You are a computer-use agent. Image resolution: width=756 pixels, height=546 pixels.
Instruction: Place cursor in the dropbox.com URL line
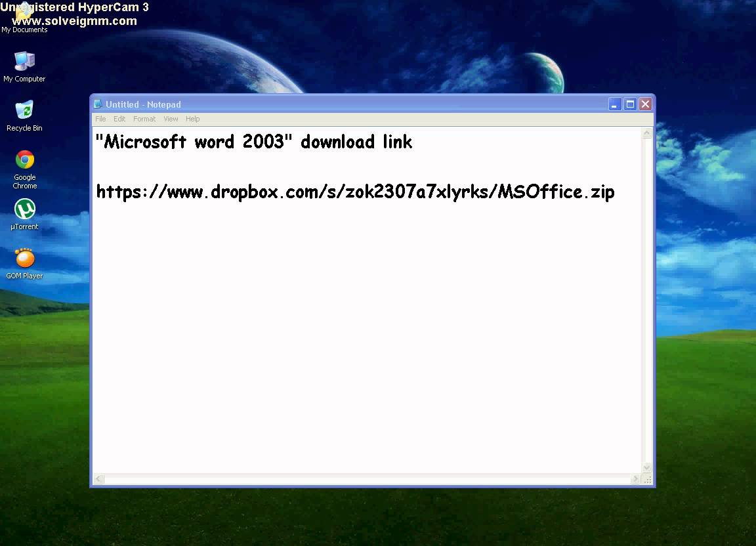pyautogui.click(x=355, y=192)
